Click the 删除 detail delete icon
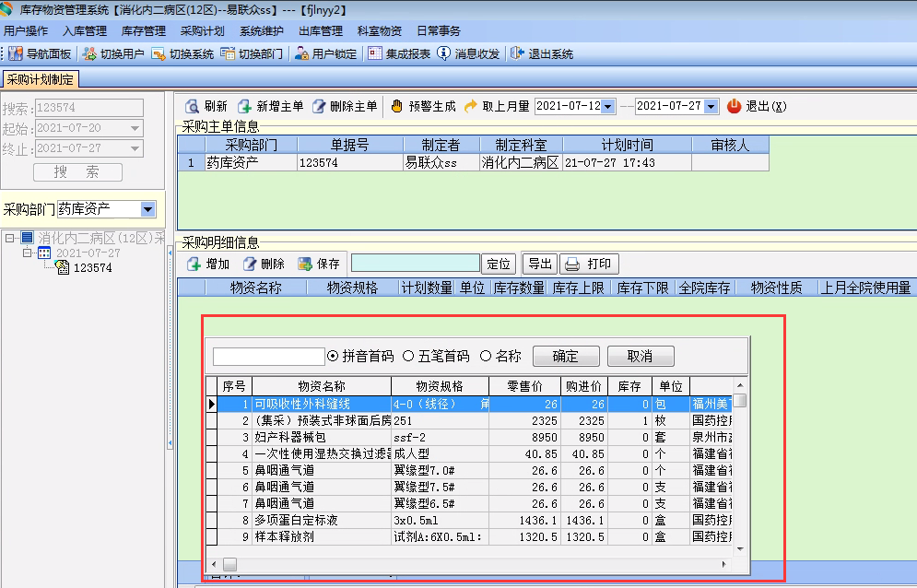Image resolution: width=917 pixels, height=588 pixels. 250,264
